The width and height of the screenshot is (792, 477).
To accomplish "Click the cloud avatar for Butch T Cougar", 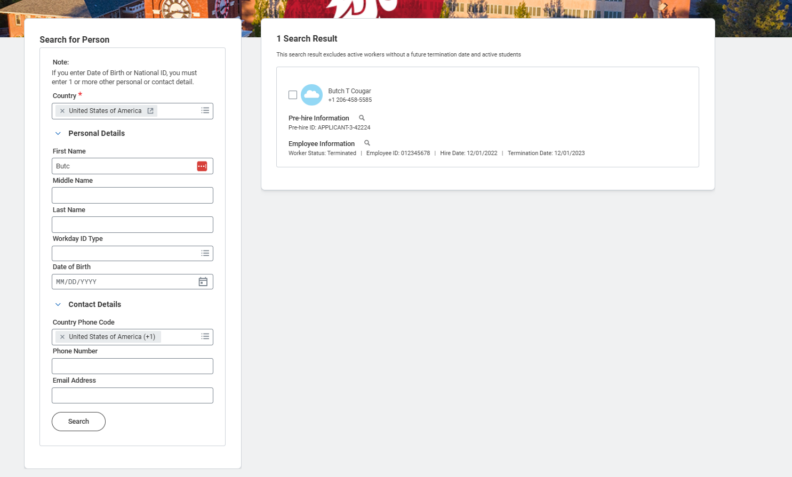I will click(x=312, y=95).
